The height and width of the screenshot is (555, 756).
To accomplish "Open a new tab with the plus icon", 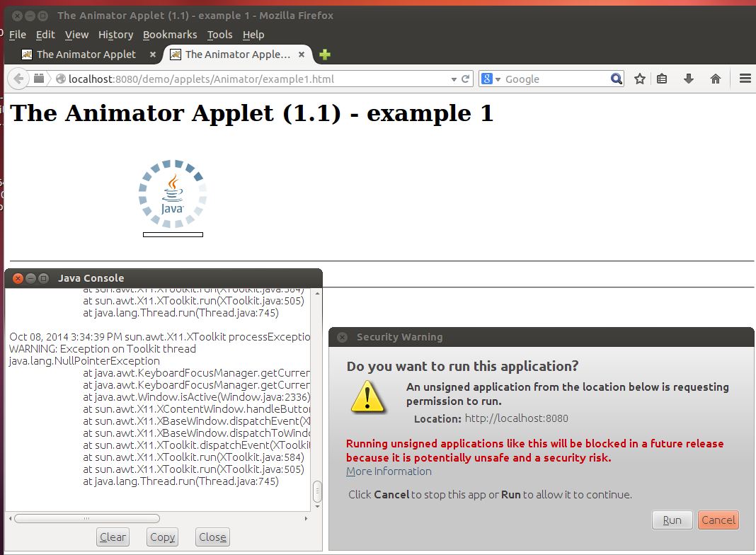I will coord(325,55).
